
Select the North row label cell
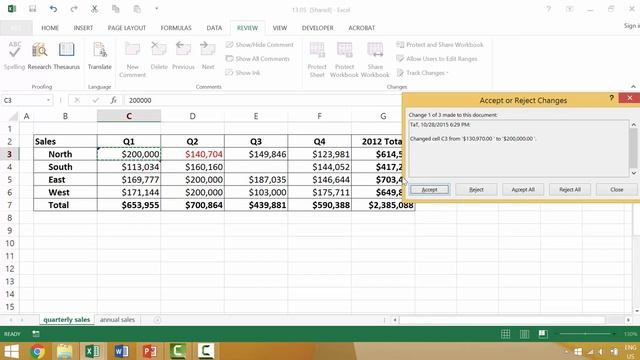65,154
